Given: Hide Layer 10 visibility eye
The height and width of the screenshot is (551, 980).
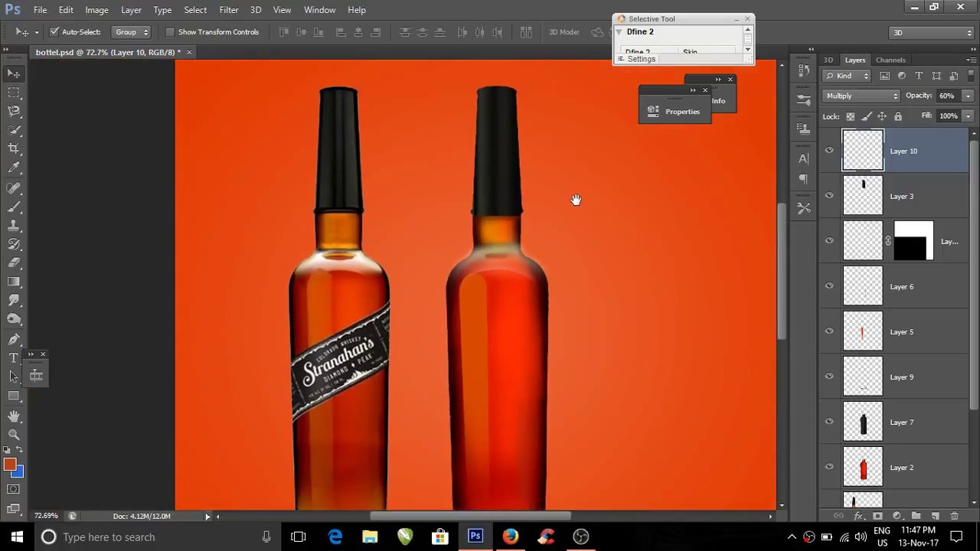Looking at the screenshot, I should [x=829, y=151].
